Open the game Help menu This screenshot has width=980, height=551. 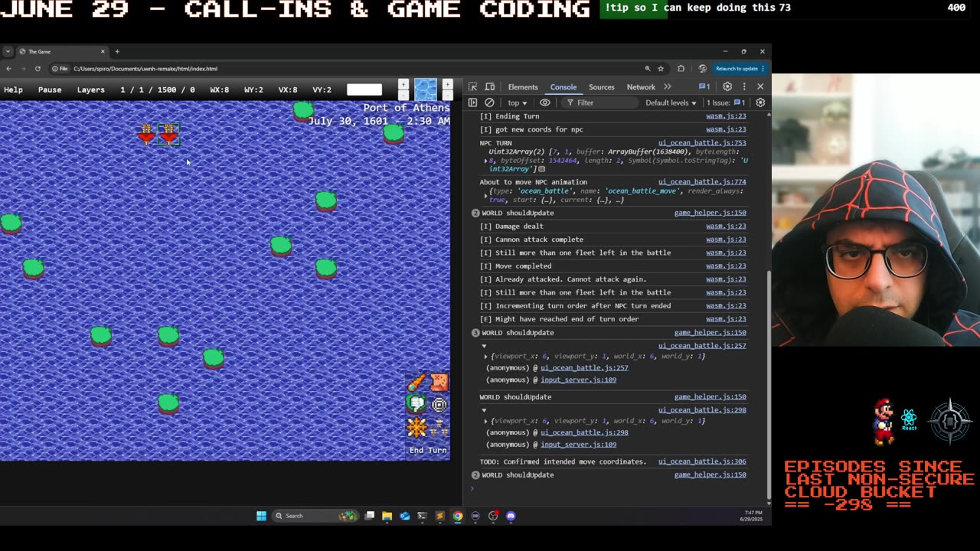coord(13,90)
